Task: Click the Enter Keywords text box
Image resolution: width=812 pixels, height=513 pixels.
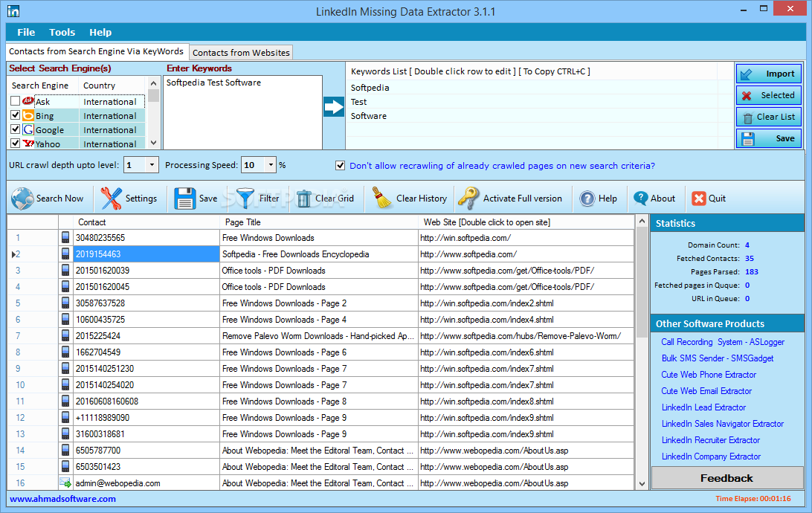Action: [242, 112]
